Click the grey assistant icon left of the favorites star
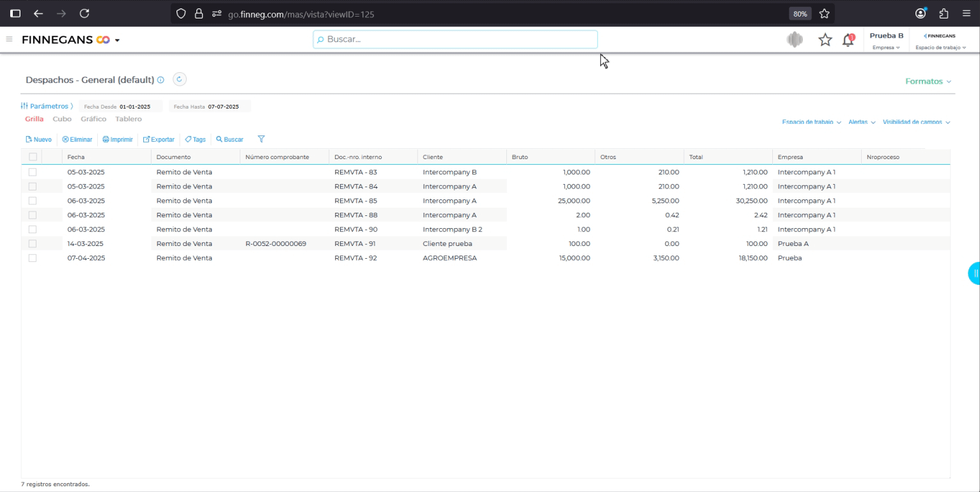This screenshot has height=492, width=980. tap(795, 40)
